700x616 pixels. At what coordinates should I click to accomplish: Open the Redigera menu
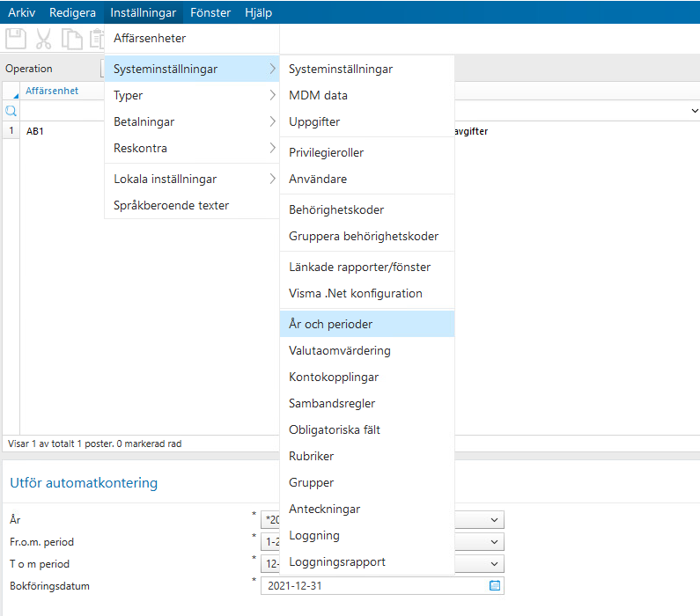pos(72,12)
